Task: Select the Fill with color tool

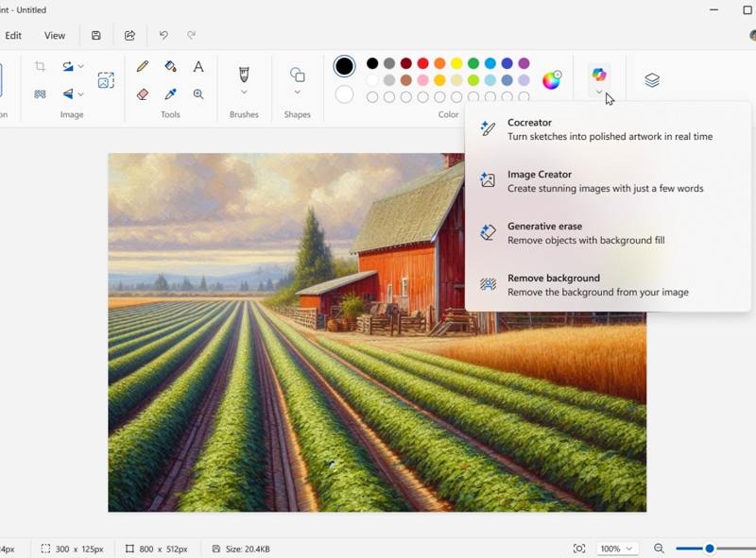Action: 173,65
